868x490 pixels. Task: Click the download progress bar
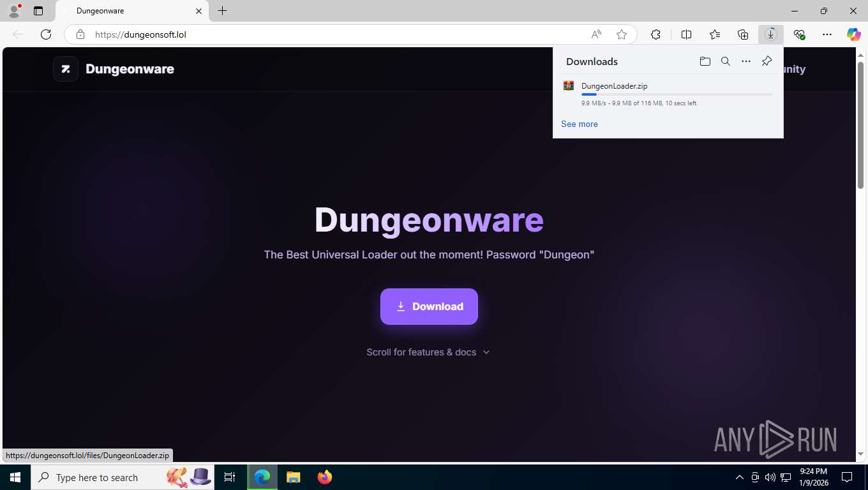(x=677, y=94)
